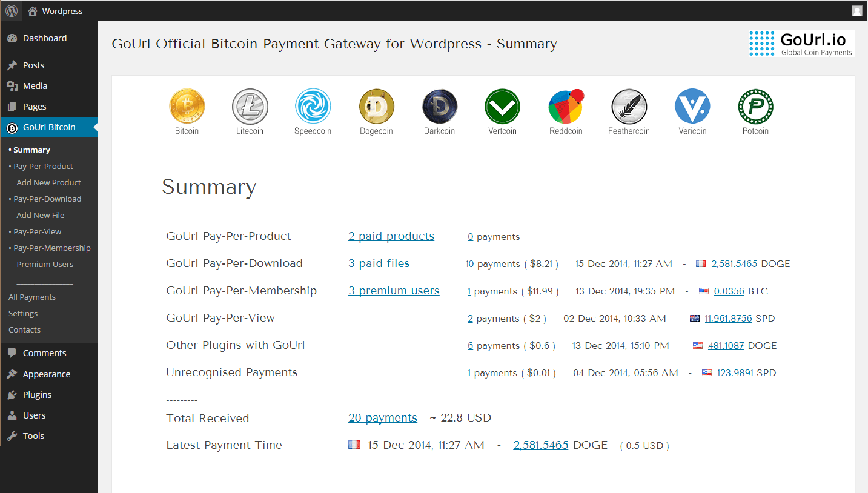Click the Dashboard gauge icon

[12, 38]
